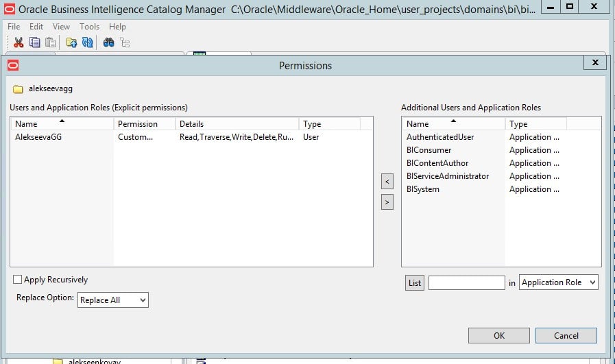Click the right arrow move button
Screen dimensions: 615x364
click(387, 202)
